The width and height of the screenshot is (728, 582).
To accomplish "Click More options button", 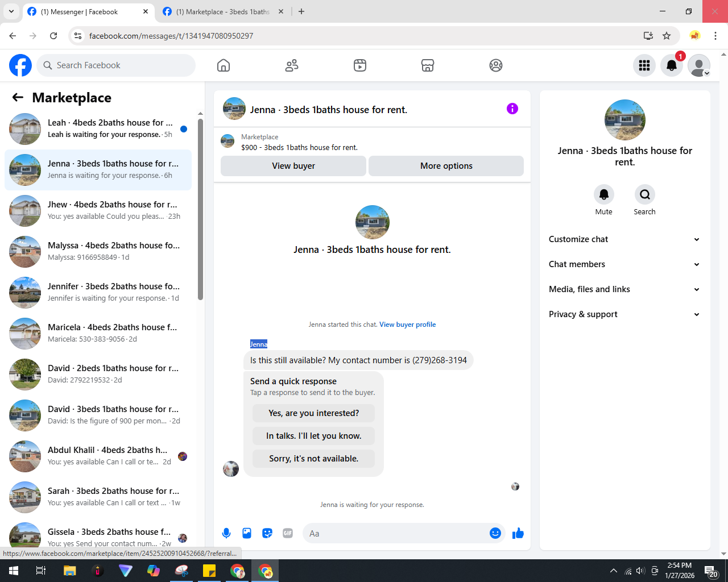I will 446,166.
